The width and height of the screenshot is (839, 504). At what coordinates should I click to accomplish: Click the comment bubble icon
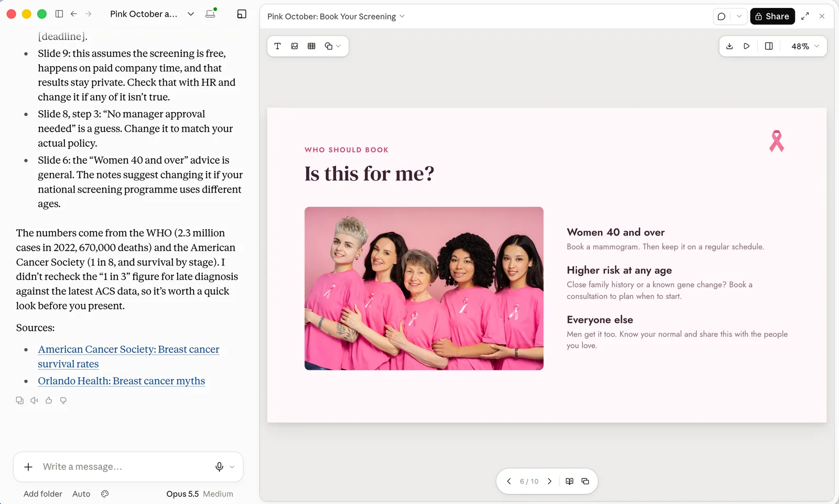point(722,16)
